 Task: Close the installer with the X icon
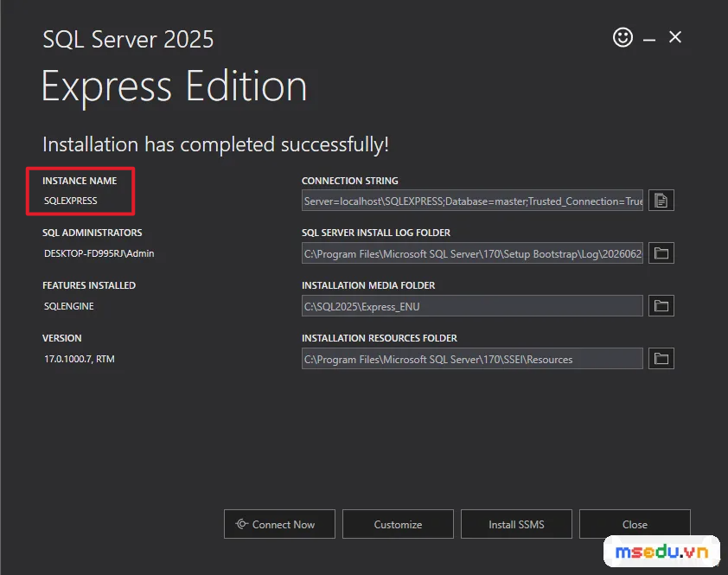tap(675, 36)
